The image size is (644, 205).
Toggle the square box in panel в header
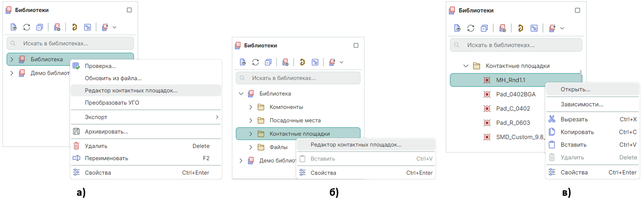coord(578,10)
